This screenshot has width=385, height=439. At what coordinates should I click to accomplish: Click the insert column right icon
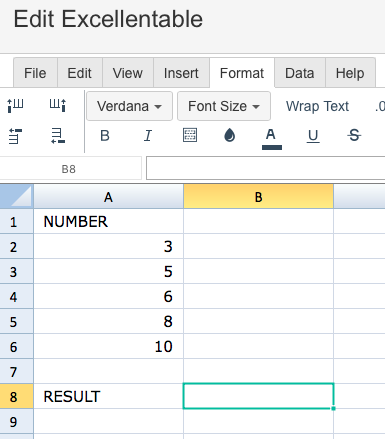(x=58, y=105)
